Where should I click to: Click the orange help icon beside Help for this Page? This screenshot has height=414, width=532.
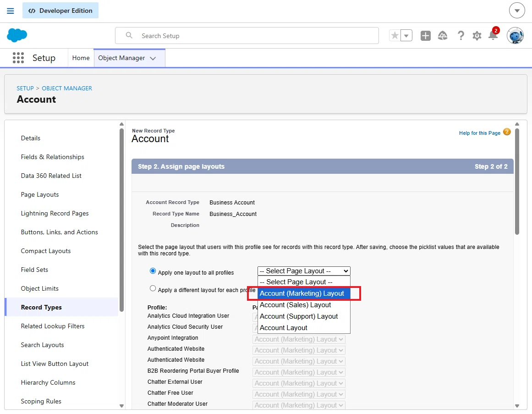click(507, 132)
